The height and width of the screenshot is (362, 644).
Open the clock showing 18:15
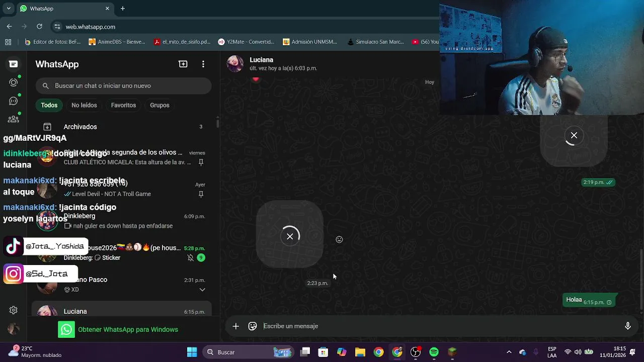pyautogui.click(x=612, y=352)
